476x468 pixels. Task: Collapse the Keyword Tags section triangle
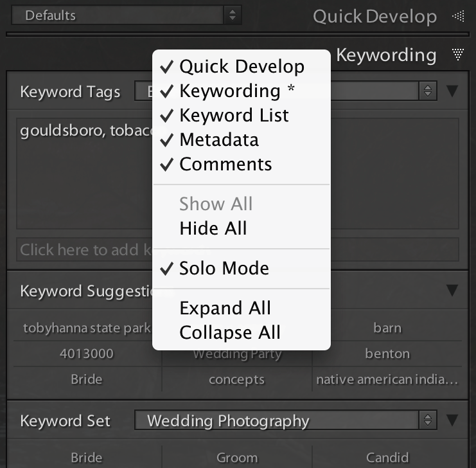pyautogui.click(x=452, y=91)
